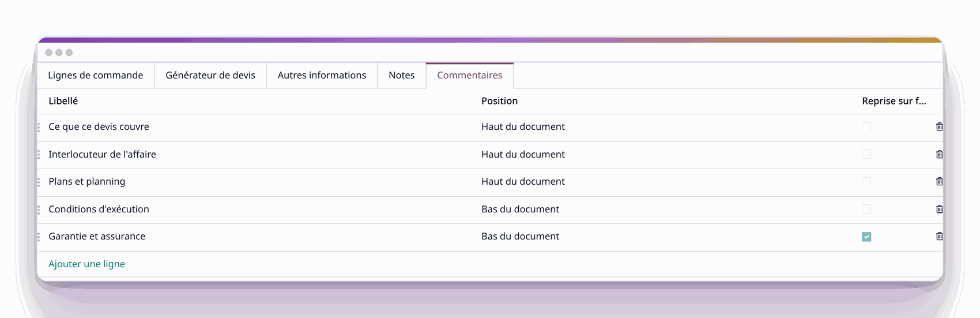
Task: Select the Commentaires tab
Action: 470,76
